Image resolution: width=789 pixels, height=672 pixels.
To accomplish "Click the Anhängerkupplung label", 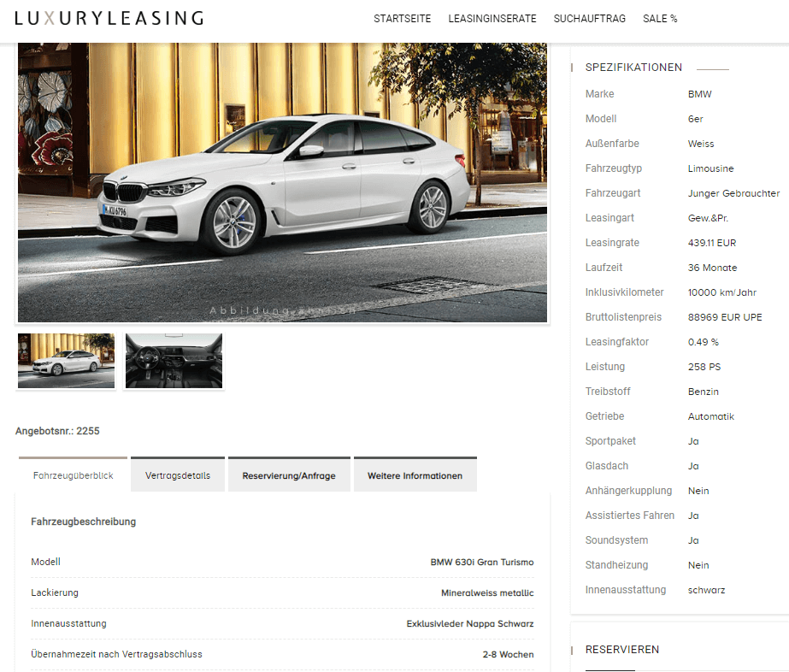I will coord(628,490).
